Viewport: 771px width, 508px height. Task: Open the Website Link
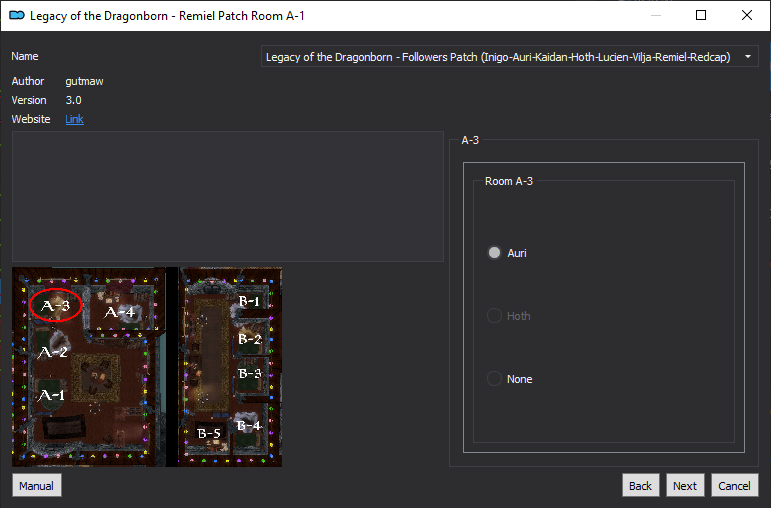[74, 120]
